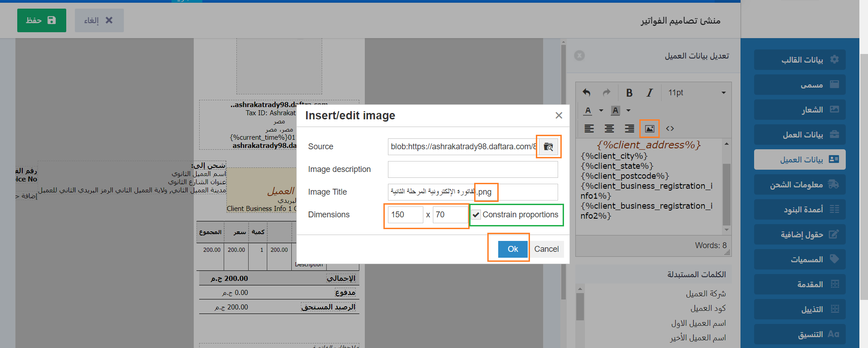Click the insert image toolbar icon
The image size is (868, 348).
click(649, 129)
